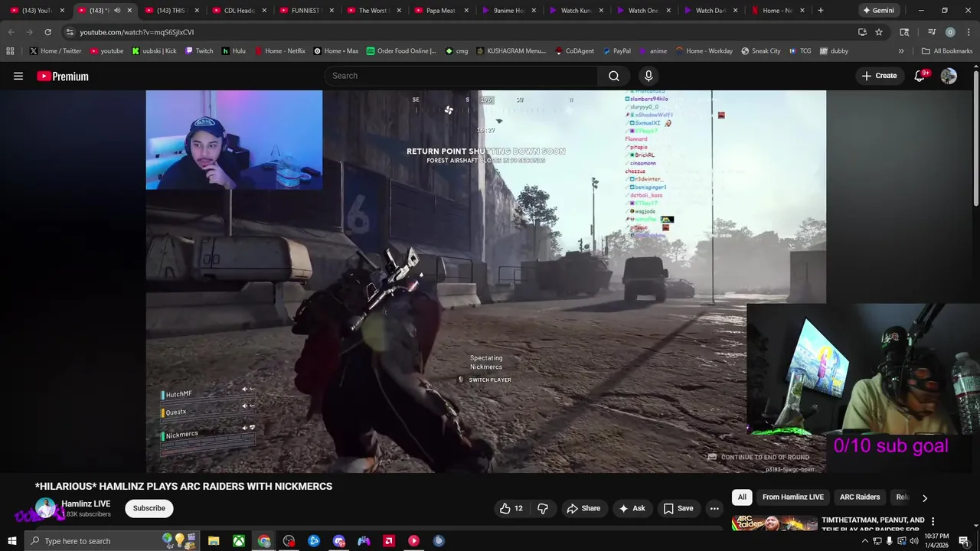Open more actions ellipsis under the video
The height and width of the screenshot is (551, 980).
coord(714,508)
